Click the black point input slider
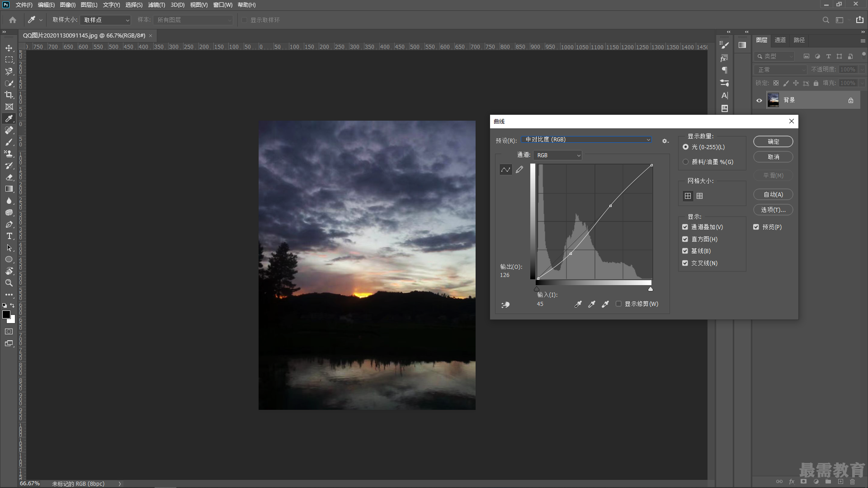Viewport: 868px width, 488px height. click(537, 289)
